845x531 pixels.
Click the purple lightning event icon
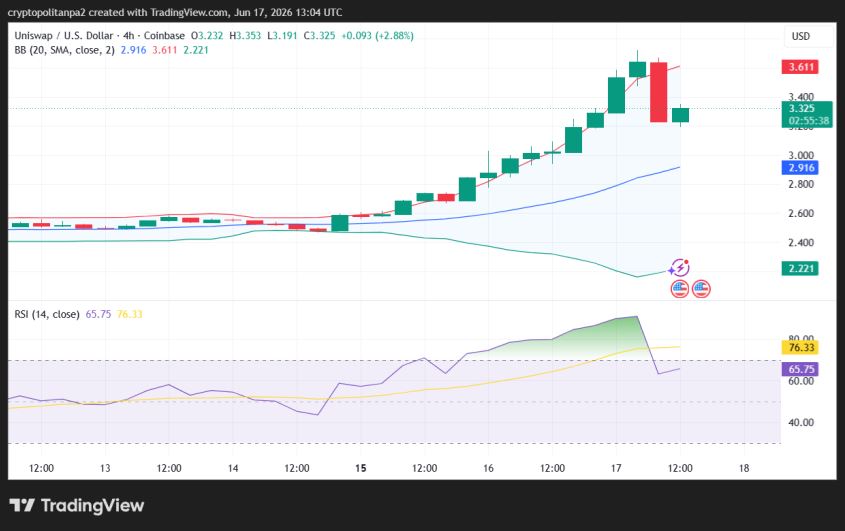(x=680, y=267)
